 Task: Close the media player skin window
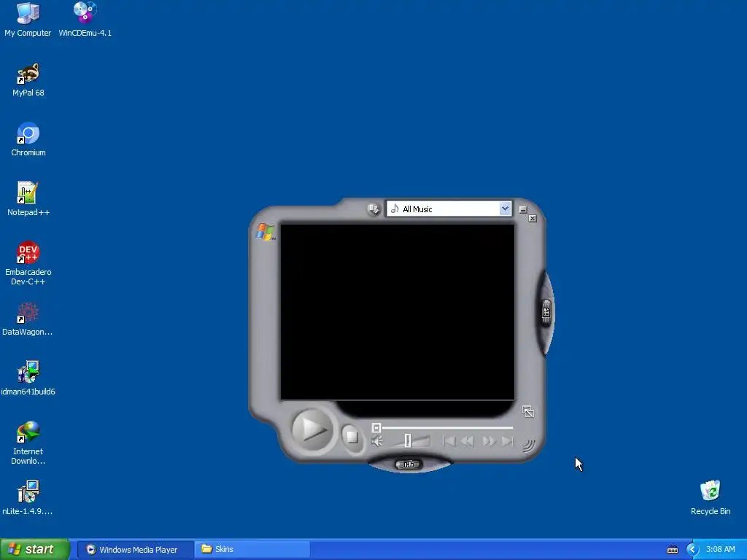coord(533,218)
